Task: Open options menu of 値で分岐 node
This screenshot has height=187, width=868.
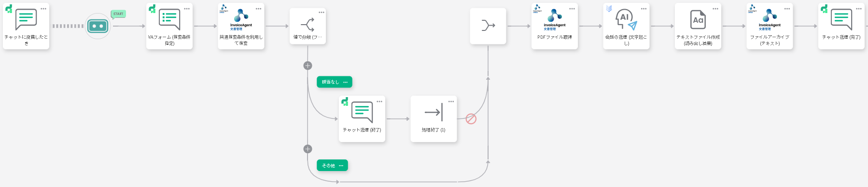Action: click(322, 13)
